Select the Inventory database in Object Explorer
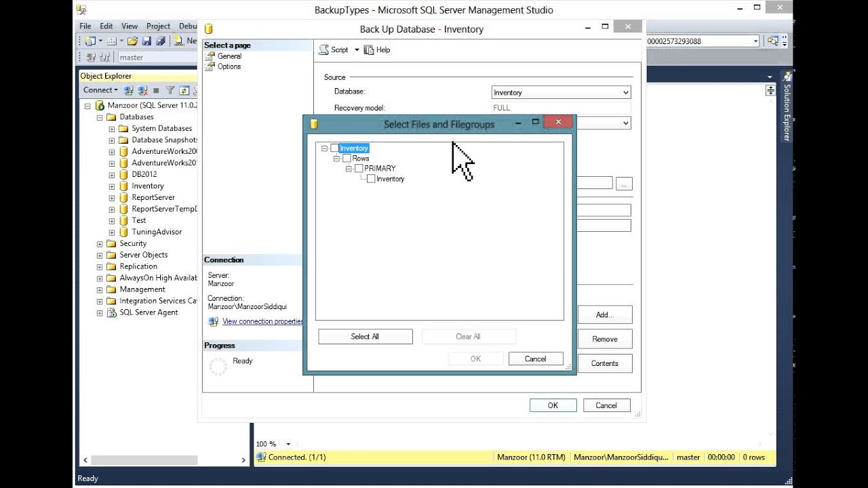 pyautogui.click(x=148, y=186)
